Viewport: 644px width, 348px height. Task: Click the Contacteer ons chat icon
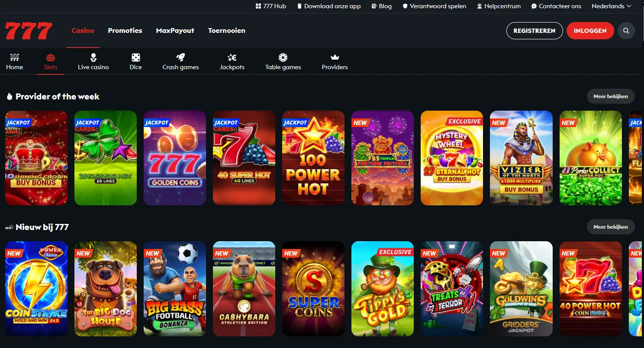(534, 6)
